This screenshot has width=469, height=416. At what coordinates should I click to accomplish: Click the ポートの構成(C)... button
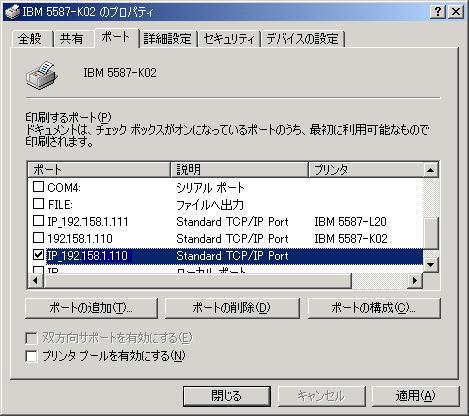click(x=374, y=308)
